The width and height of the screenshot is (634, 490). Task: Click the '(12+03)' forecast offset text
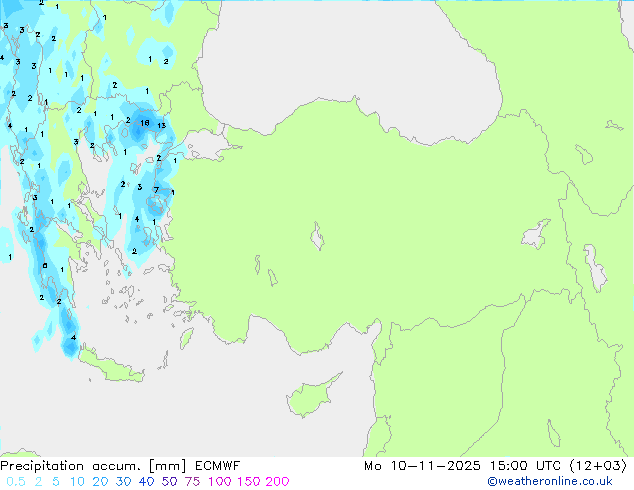click(x=598, y=466)
